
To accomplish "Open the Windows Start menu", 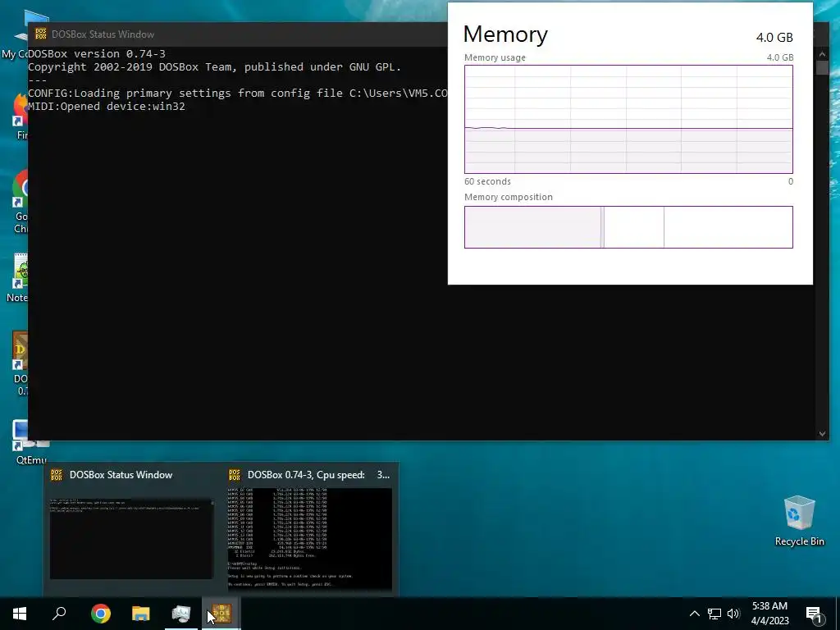I will pos(20,614).
